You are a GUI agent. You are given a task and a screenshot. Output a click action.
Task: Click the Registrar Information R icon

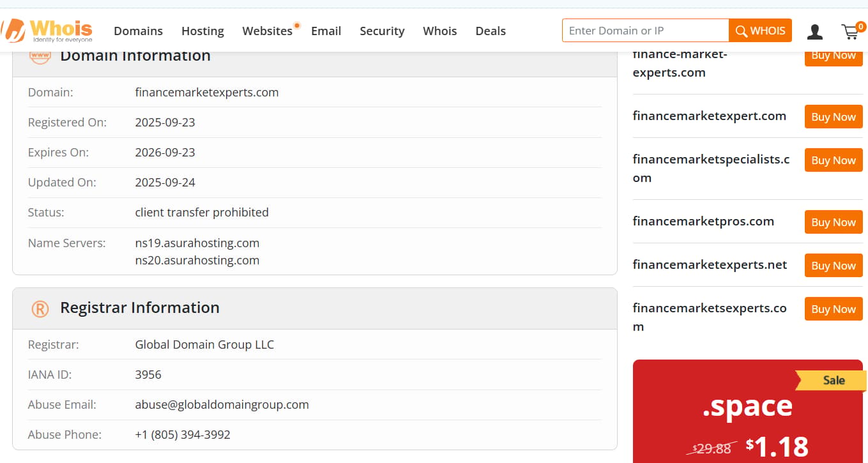tap(40, 309)
